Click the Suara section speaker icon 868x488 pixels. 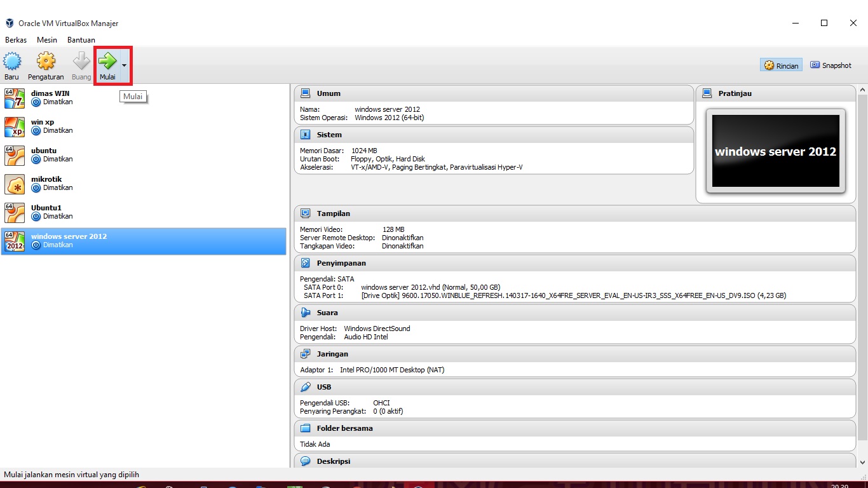tap(306, 313)
